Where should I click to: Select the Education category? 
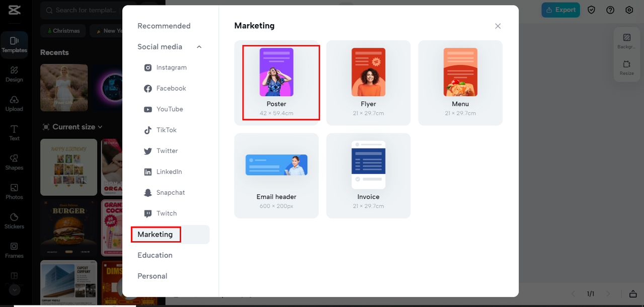point(155,255)
